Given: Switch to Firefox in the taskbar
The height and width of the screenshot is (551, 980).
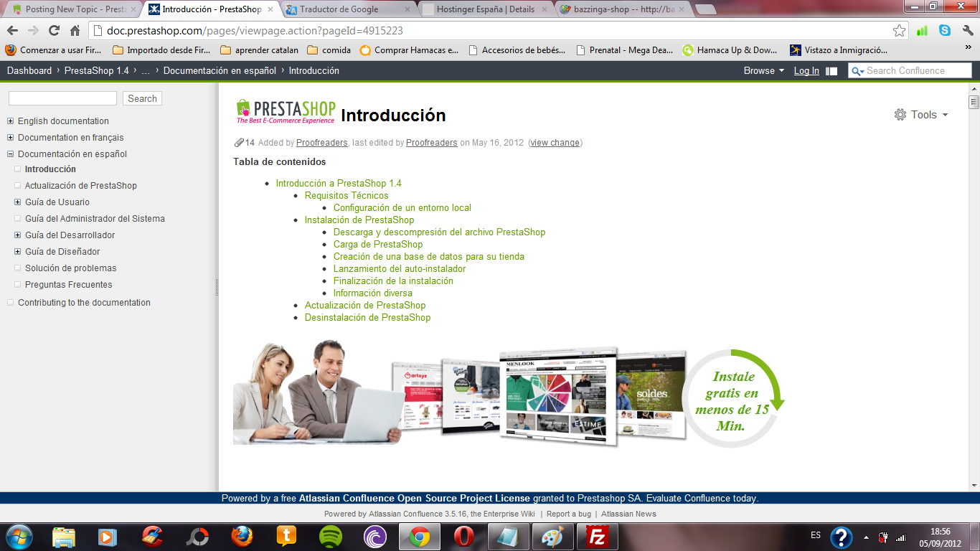Looking at the screenshot, I should point(242,537).
